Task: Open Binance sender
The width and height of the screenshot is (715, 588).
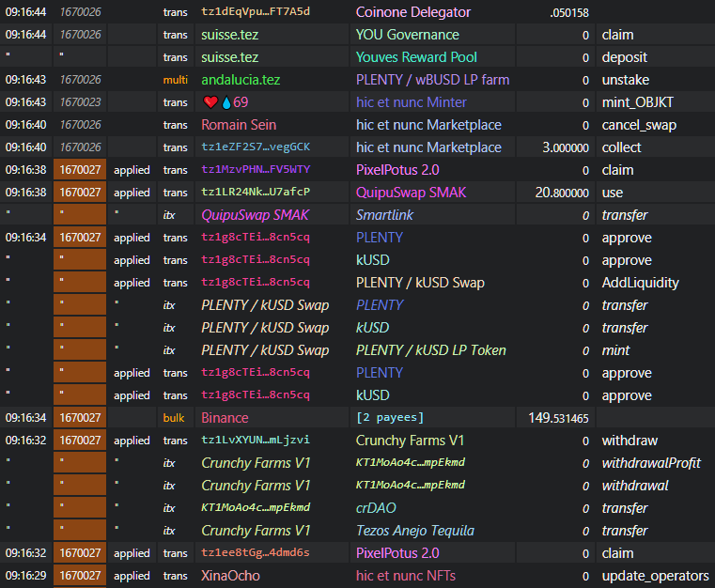Action: tap(225, 418)
